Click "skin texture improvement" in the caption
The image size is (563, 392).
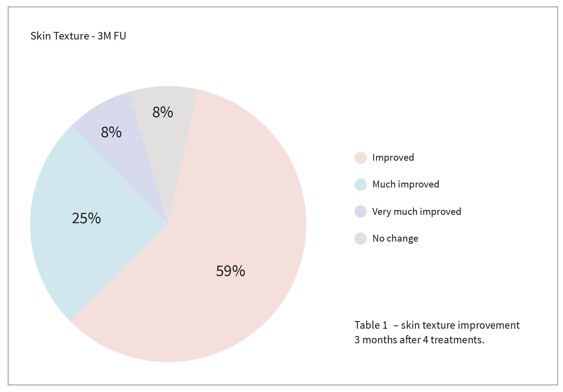[x=460, y=325]
